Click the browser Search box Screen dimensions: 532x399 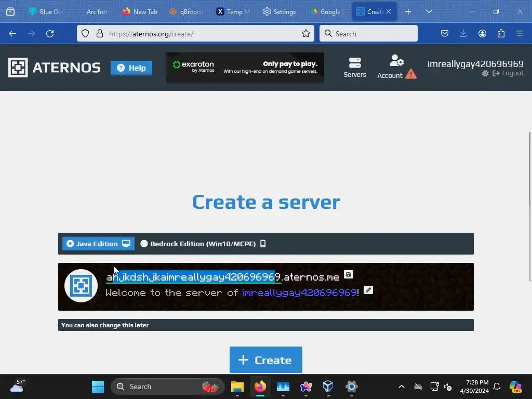tap(368, 34)
